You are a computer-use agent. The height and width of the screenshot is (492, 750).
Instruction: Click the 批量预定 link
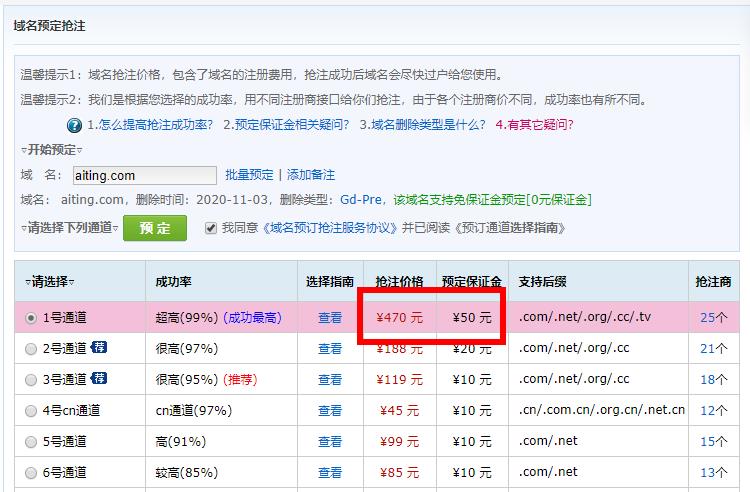point(248,175)
